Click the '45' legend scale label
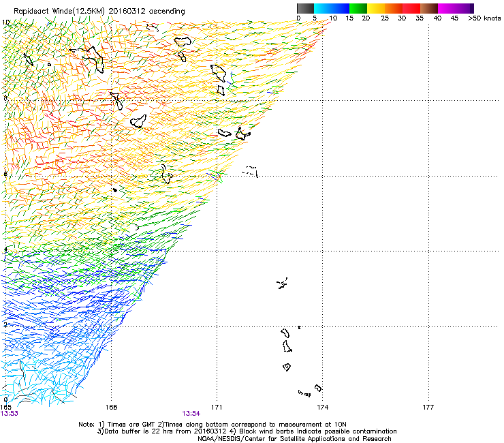This screenshot has height=443, width=504. [454, 18]
